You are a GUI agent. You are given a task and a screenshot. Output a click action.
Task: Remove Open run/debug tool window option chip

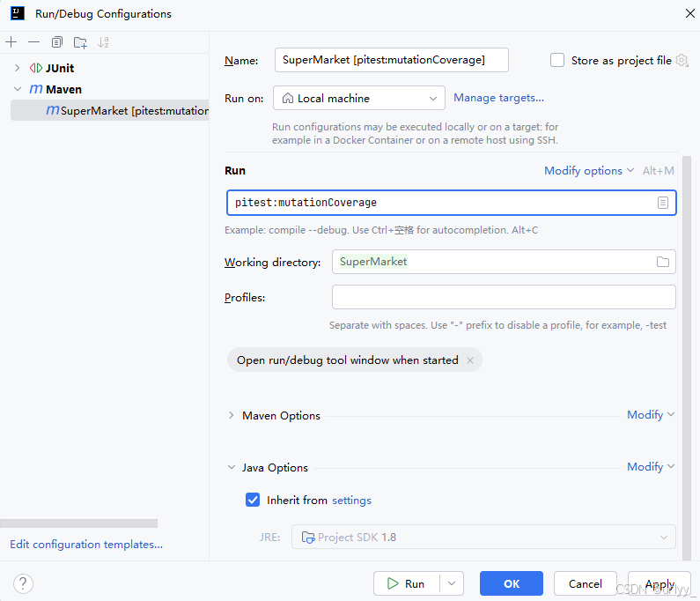tap(470, 360)
